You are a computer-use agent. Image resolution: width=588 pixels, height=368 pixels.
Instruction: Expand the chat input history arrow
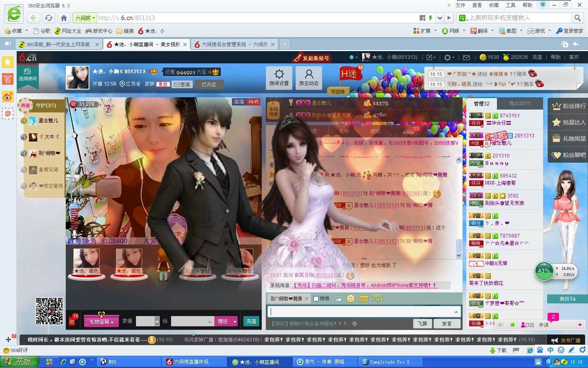click(456, 312)
